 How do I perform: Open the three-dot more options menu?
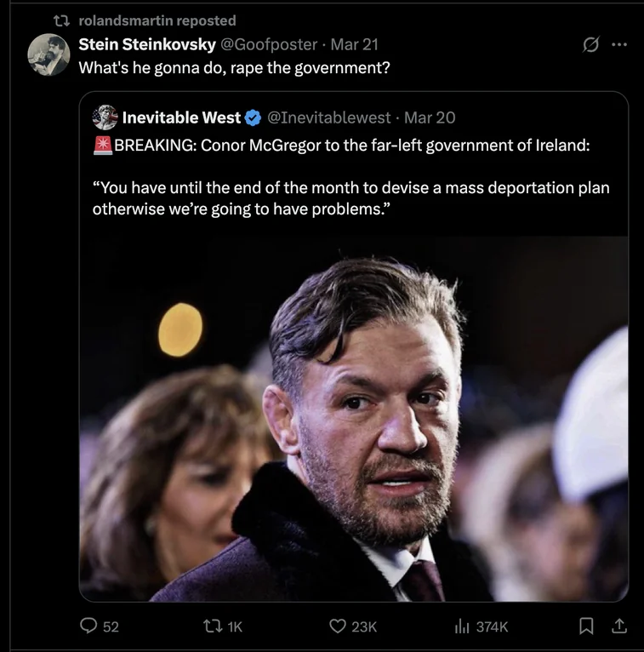(x=619, y=44)
